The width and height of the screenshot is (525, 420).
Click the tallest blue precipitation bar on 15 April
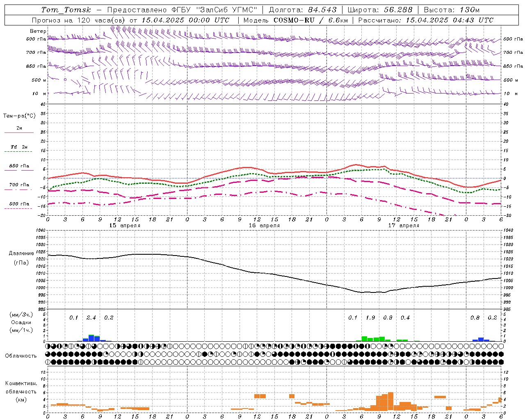pyautogui.click(x=91, y=338)
